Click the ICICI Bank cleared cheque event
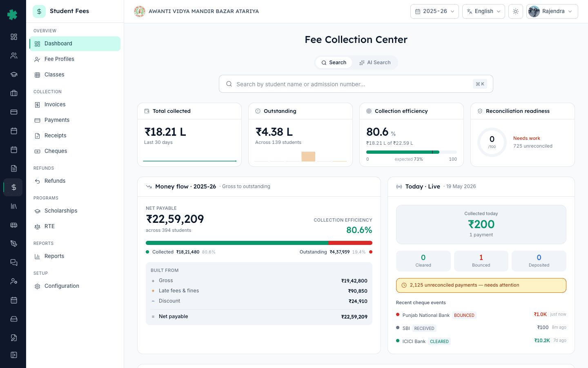Screen dimensions: 588x368 481,341
